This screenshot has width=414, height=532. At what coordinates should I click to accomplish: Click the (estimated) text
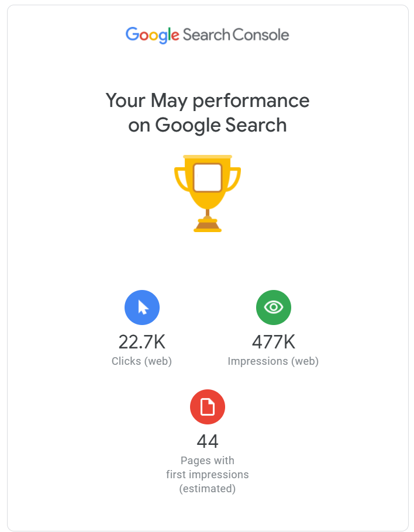(208, 489)
